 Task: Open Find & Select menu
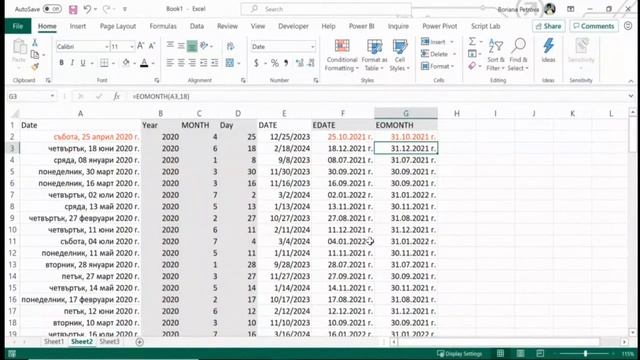coord(518,55)
